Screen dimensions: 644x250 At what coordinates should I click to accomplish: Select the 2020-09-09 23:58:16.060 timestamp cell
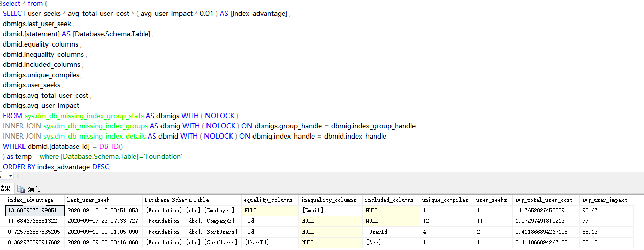tap(103, 242)
